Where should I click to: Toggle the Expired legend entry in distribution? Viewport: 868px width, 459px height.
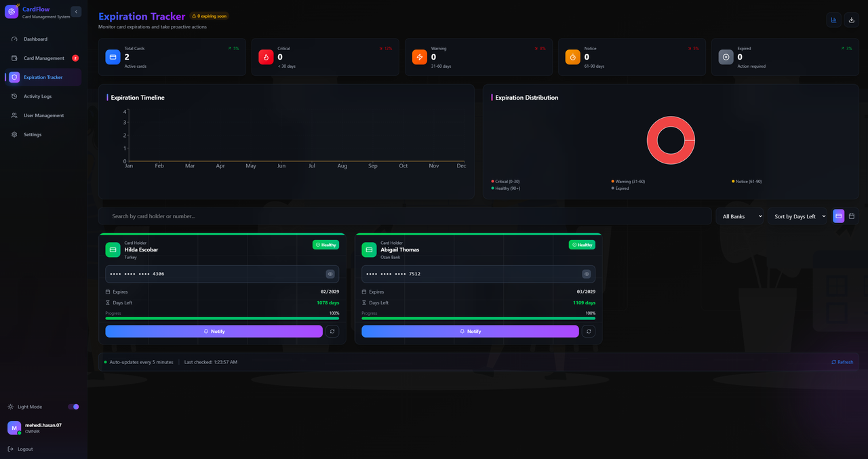tap(620, 188)
